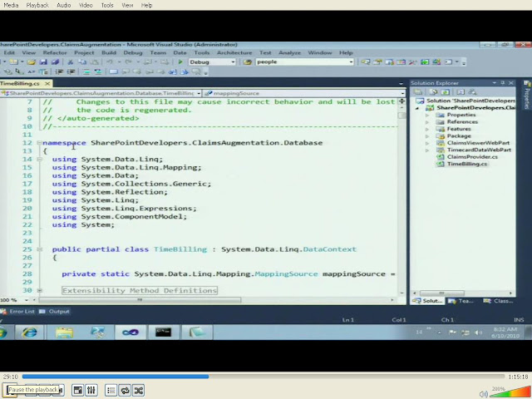Click the Redo arrow icon
The height and width of the screenshot is (399, 532).
coord(128,62)
